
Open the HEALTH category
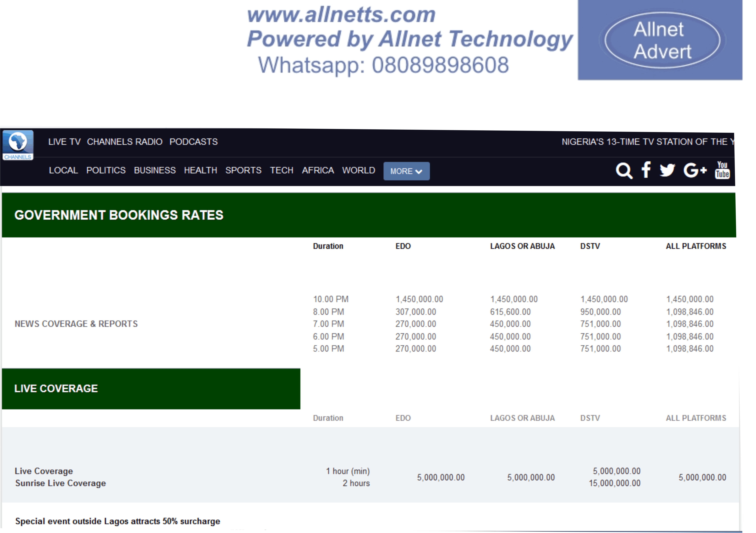[200, 170]
